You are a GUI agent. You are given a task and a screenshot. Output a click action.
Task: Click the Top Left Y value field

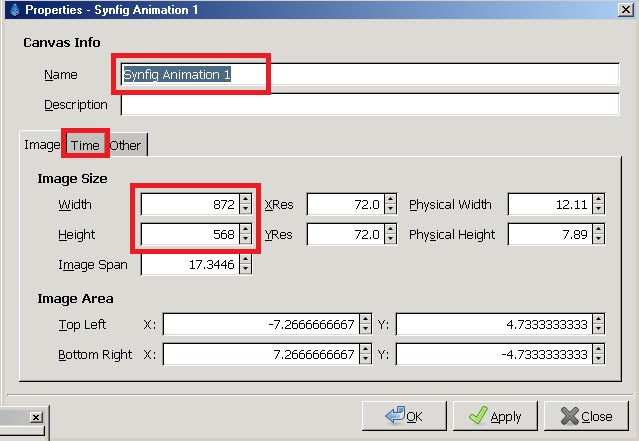tap(494, 324)
